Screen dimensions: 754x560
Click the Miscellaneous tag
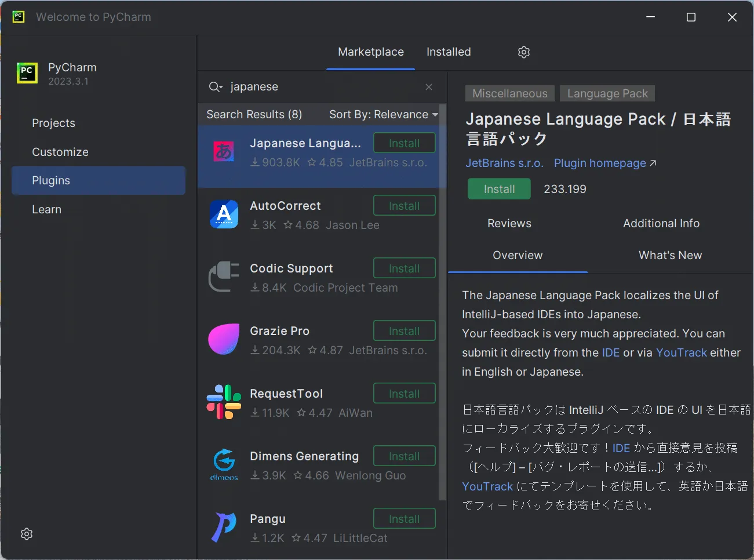coord(510,93)
